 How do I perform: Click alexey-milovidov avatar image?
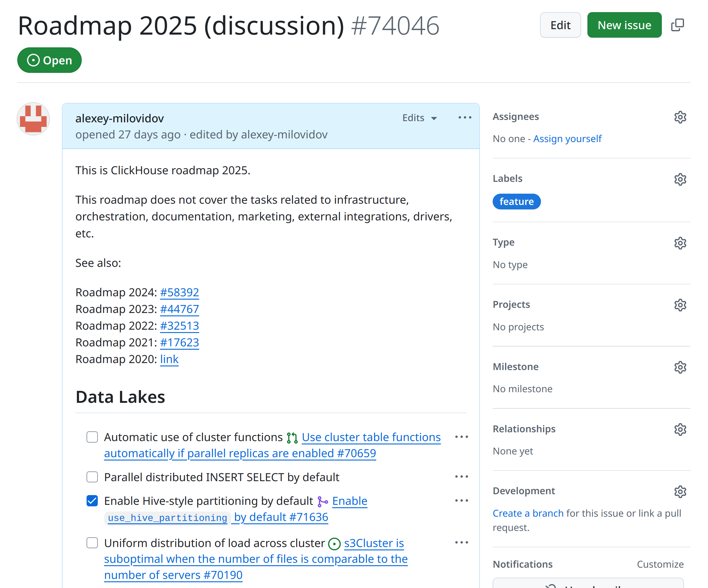[x=33, y=119]
